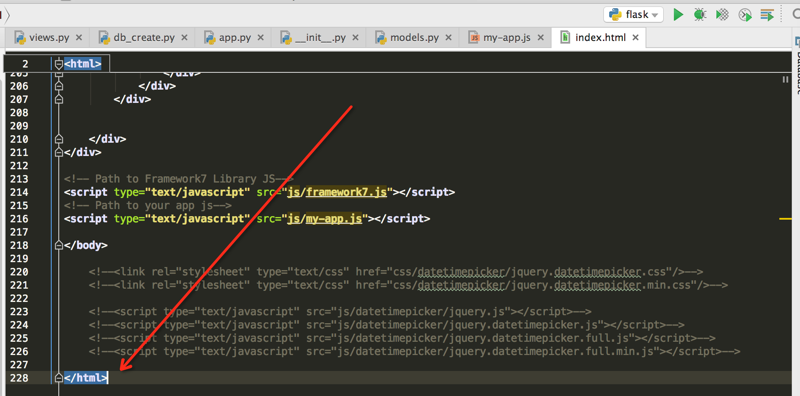Click line number 227 in the gutter

coord(19,364)
